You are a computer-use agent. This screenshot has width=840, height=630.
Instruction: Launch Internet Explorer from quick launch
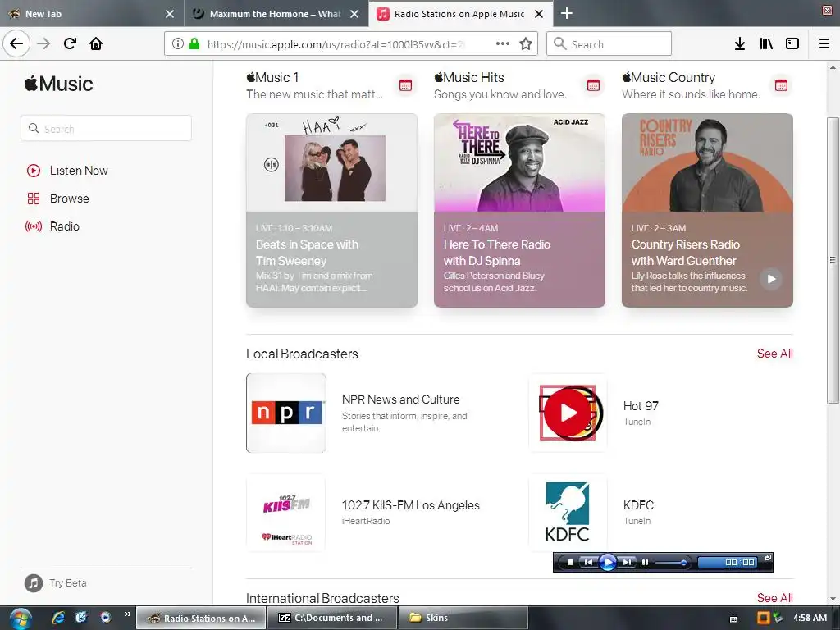coord(58,618)
